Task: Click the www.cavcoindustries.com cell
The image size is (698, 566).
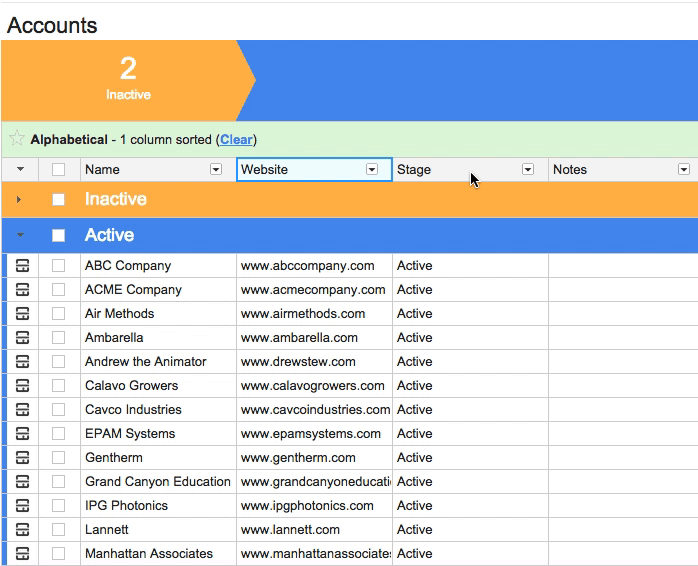Action: coord(314,410)
